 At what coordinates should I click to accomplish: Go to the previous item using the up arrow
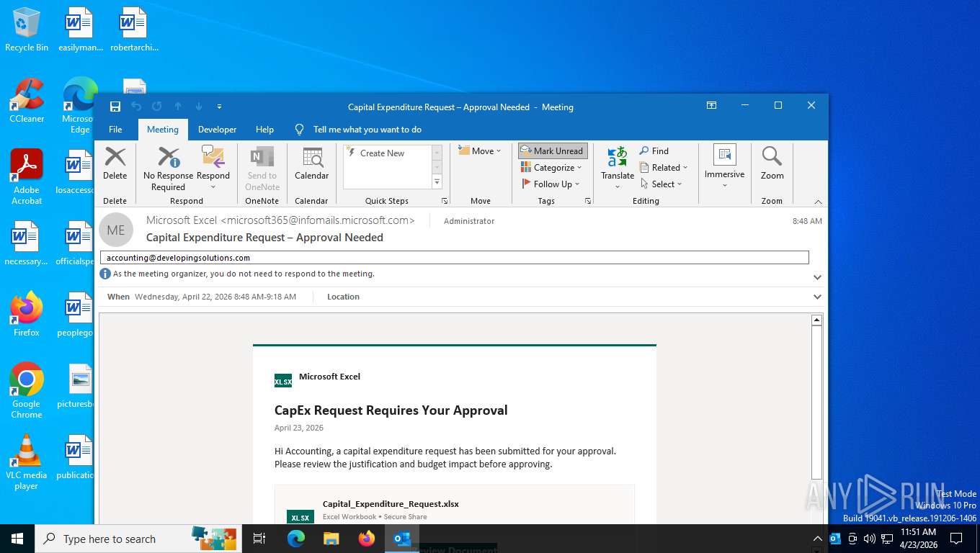178,107
